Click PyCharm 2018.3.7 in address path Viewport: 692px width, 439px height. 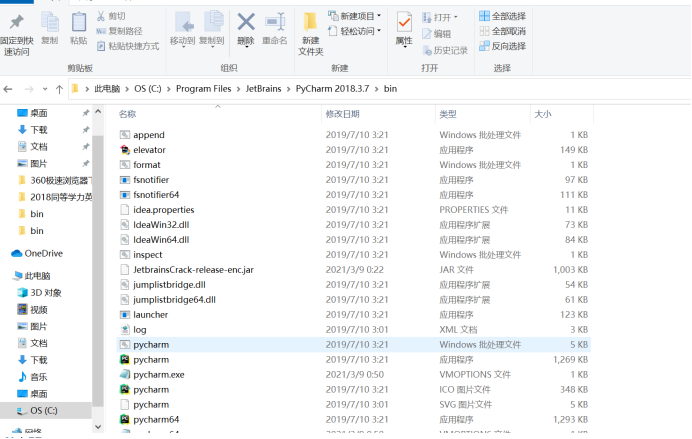click(x=332, y=89)
